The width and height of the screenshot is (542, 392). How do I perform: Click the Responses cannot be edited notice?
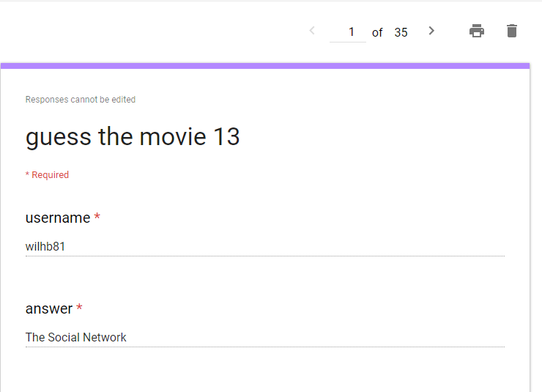coord(80,100)
